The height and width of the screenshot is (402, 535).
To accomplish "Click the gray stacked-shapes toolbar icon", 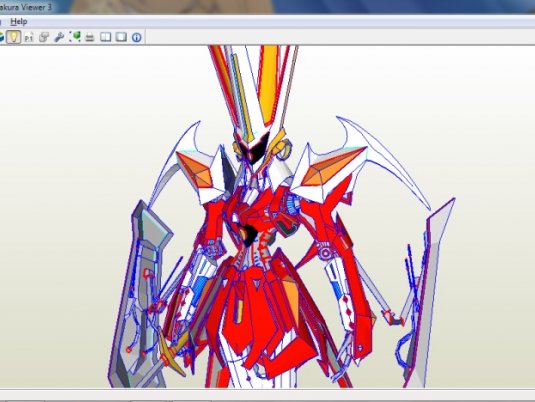I will (44, 37).
